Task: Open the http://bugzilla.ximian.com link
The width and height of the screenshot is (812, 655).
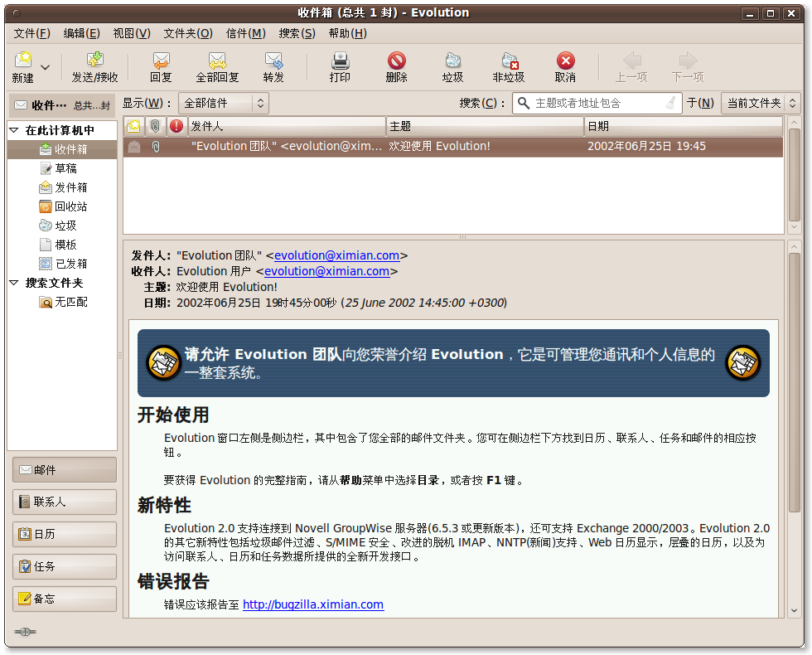Action: click(313, 604)
